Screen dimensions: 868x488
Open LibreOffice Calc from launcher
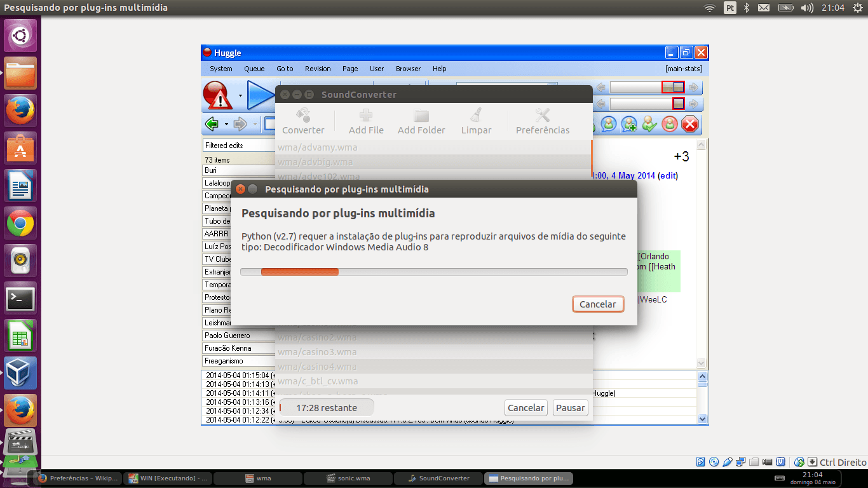(20, 335)
